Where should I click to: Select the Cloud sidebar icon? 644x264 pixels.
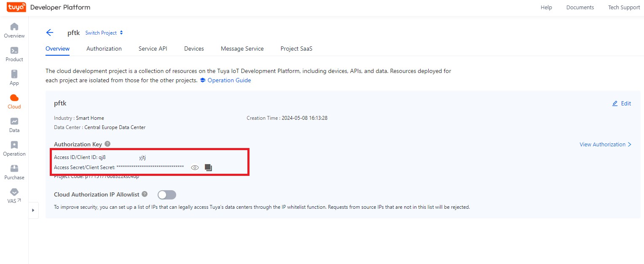coord(14,98)
